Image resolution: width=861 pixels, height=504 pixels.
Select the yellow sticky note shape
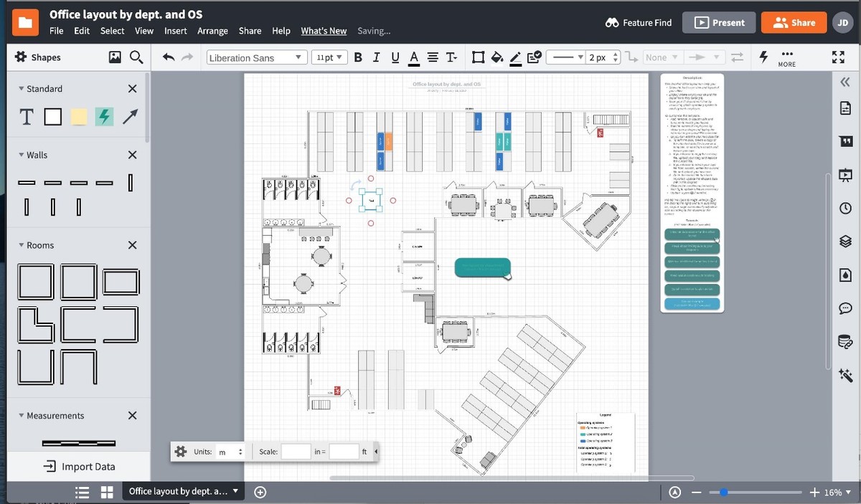(x=79, y=116)
